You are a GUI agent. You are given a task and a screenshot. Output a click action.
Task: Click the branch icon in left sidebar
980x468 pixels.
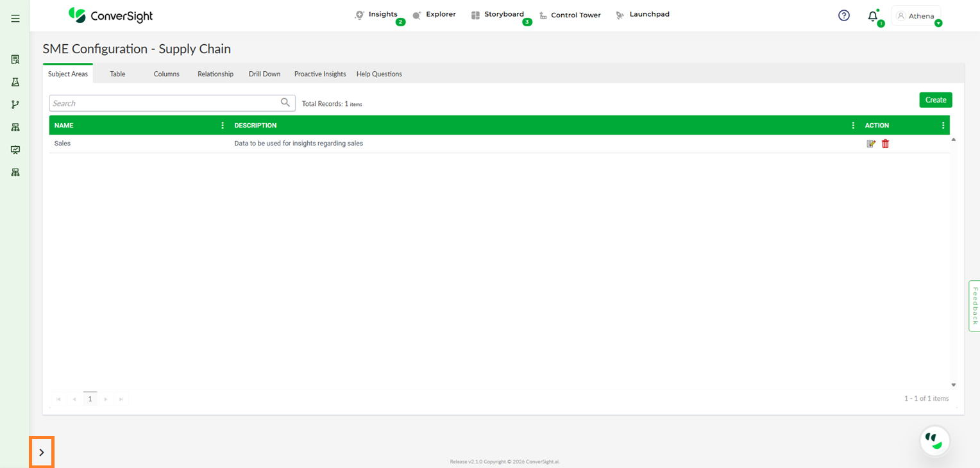15,104
